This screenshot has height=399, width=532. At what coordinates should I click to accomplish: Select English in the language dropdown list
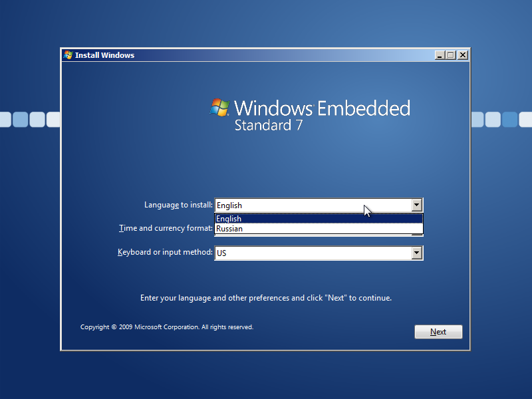coord(319,219)
